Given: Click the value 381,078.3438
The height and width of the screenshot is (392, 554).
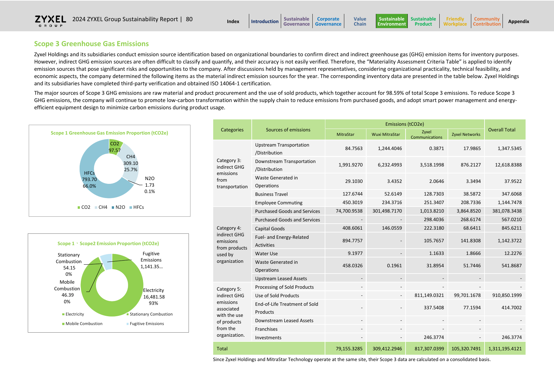Looking at the screenshot, I should point(507,211).
